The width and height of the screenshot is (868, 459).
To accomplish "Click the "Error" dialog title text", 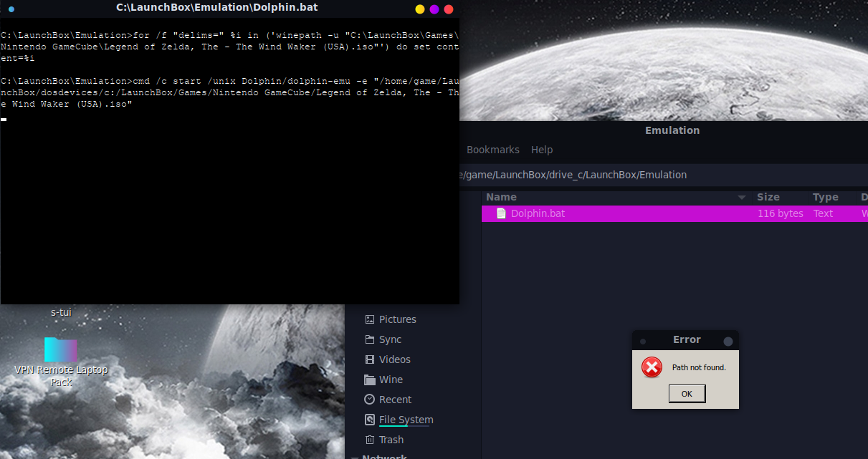I will 687,339.
